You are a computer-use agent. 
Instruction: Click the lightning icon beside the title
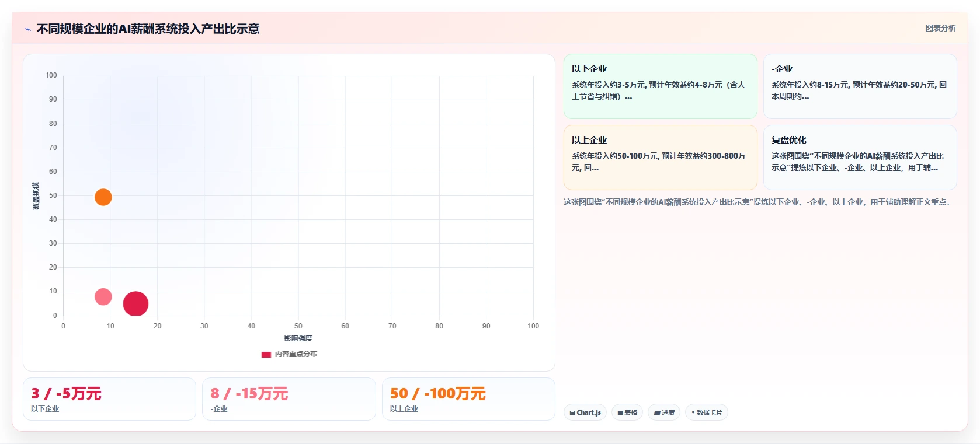coord(27,29)
